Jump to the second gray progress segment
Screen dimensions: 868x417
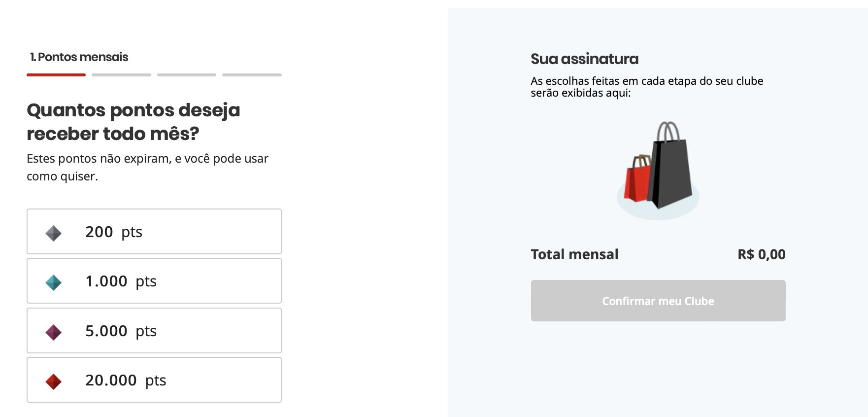(x=121, y=75)
